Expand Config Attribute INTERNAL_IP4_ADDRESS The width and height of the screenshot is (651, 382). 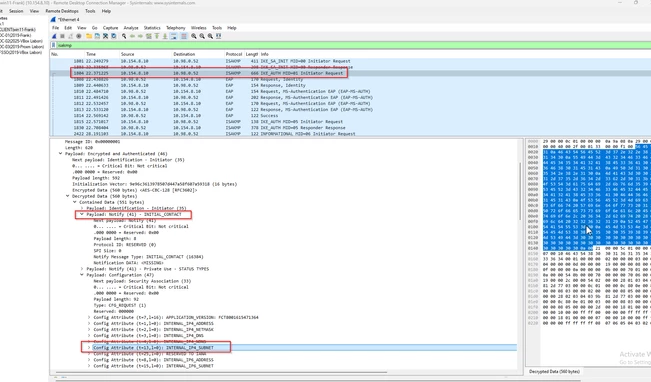point(89,323)
